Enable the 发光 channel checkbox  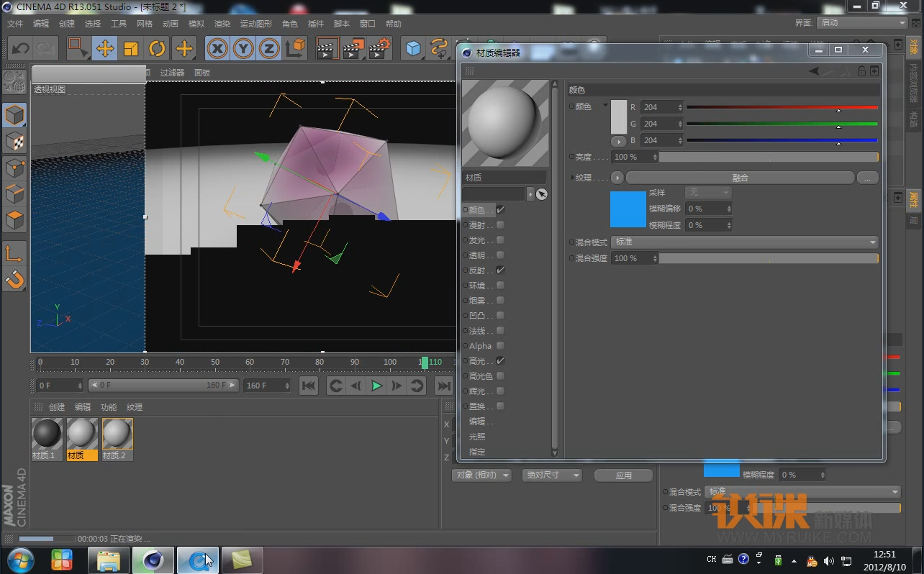500,240
